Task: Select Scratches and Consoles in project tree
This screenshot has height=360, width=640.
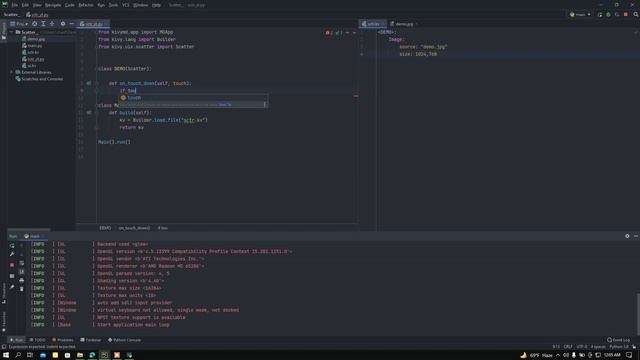Action: click(x=39, y=79)
